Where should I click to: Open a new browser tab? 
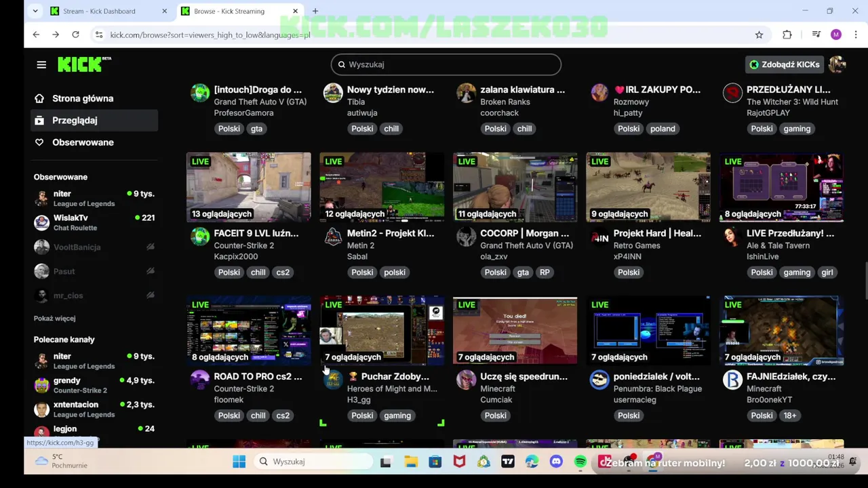tap(315, 11)
